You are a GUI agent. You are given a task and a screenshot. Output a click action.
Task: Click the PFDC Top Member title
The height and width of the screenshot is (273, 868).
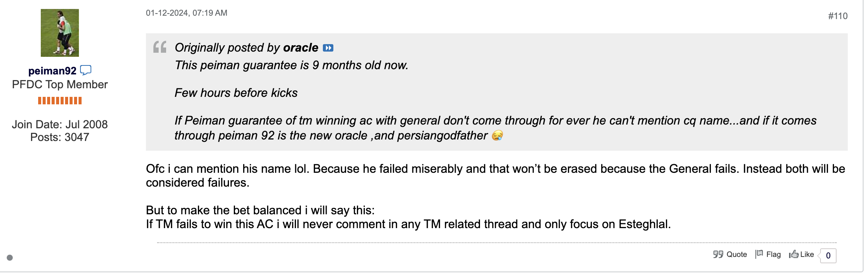pos(60,85)
